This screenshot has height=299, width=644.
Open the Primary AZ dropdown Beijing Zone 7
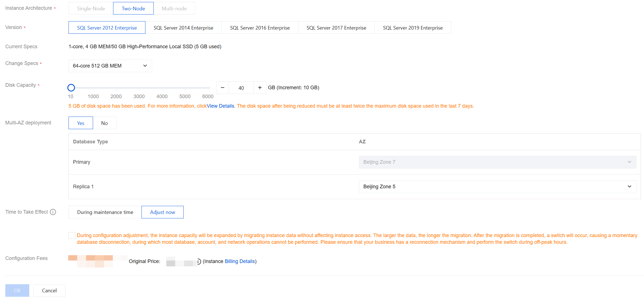pyautogui.click(x=497, y=162)
